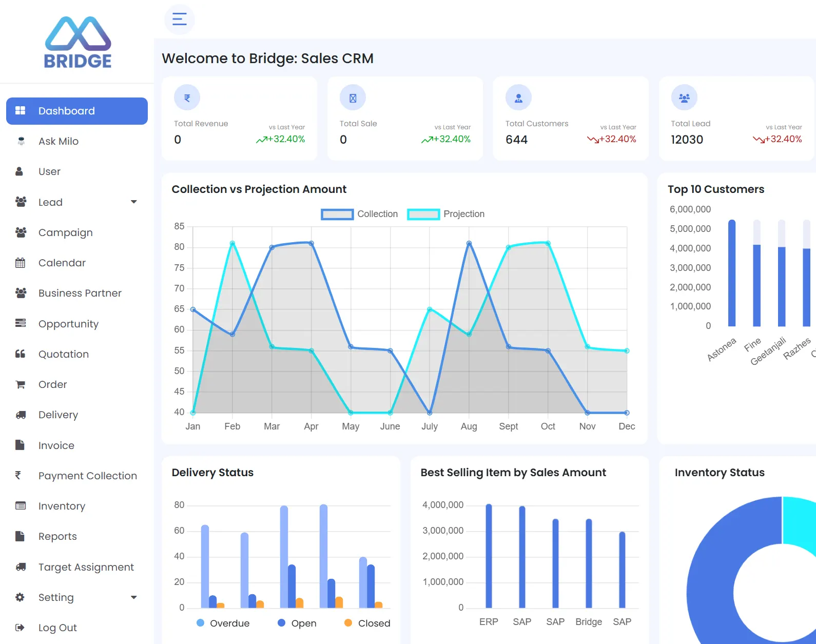Viewport: 816px width, 644px height.
Task: Click the Reports document icon
Action: 20,536
